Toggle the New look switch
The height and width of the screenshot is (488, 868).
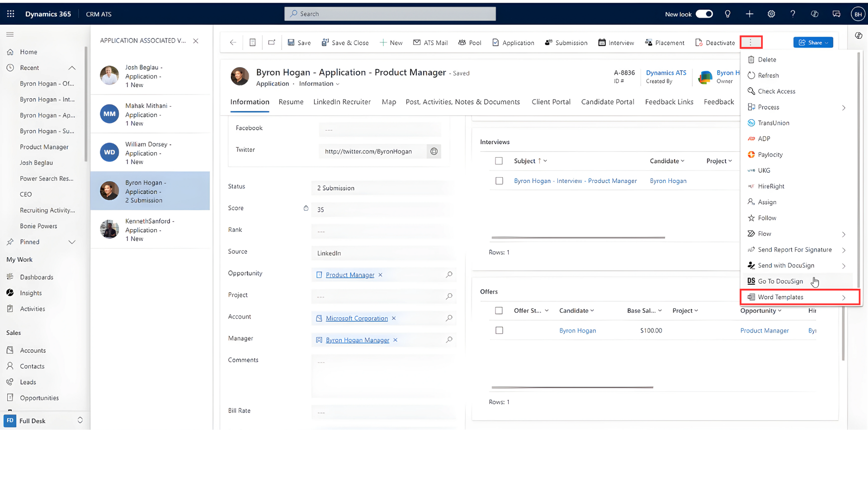tap(704, 14)
